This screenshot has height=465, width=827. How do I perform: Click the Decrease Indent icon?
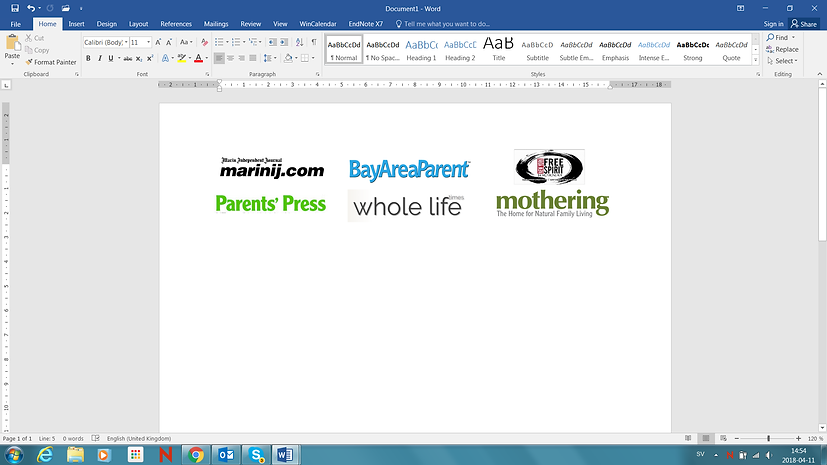[x=272, y=42]
